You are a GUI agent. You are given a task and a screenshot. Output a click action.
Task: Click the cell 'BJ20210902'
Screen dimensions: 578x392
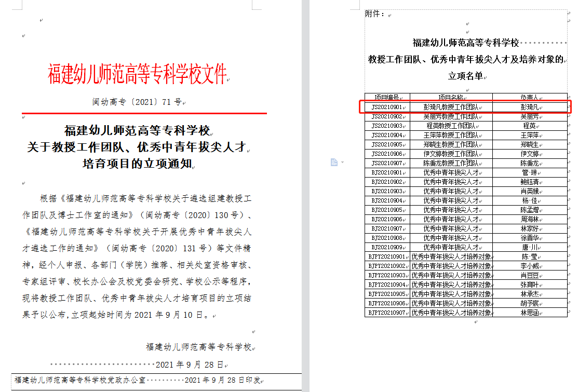(x=387, y=182)
